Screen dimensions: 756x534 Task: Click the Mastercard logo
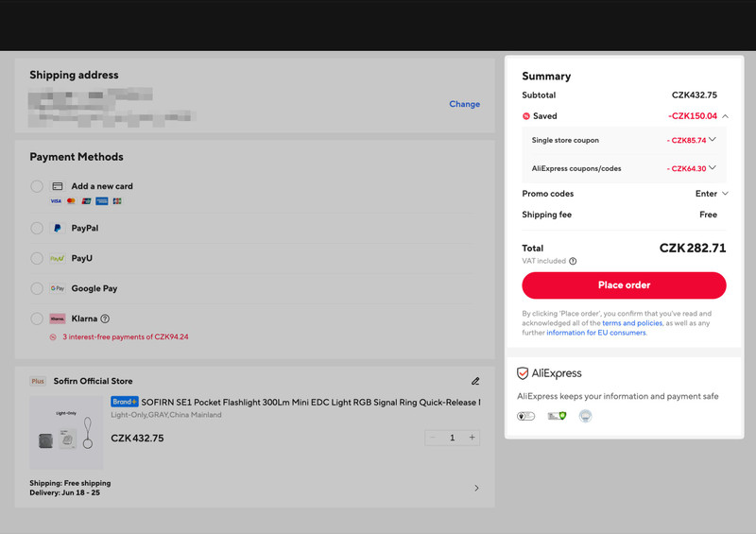72,201
